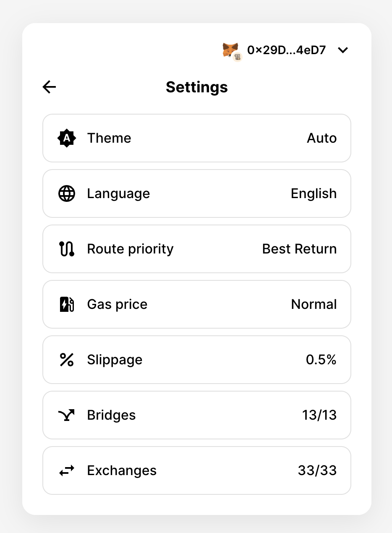
Task: Open the 13/13 bridges count
Action: pos(319,415)
